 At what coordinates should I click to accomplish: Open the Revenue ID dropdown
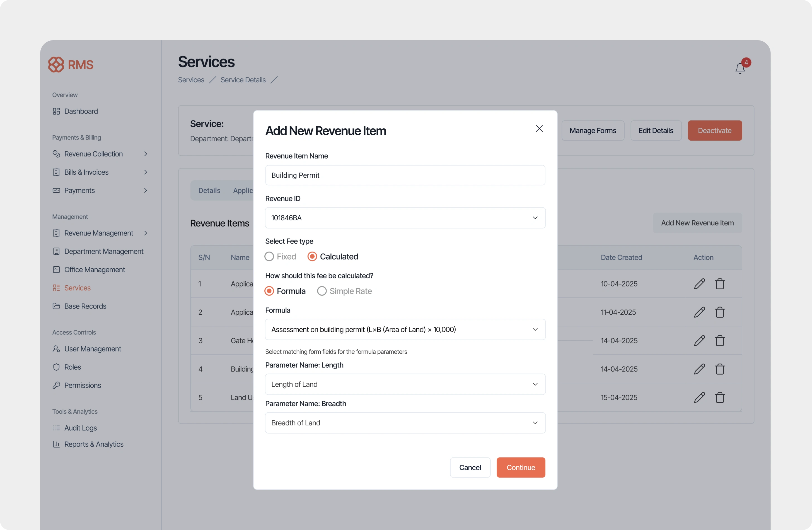pos(405,218)
